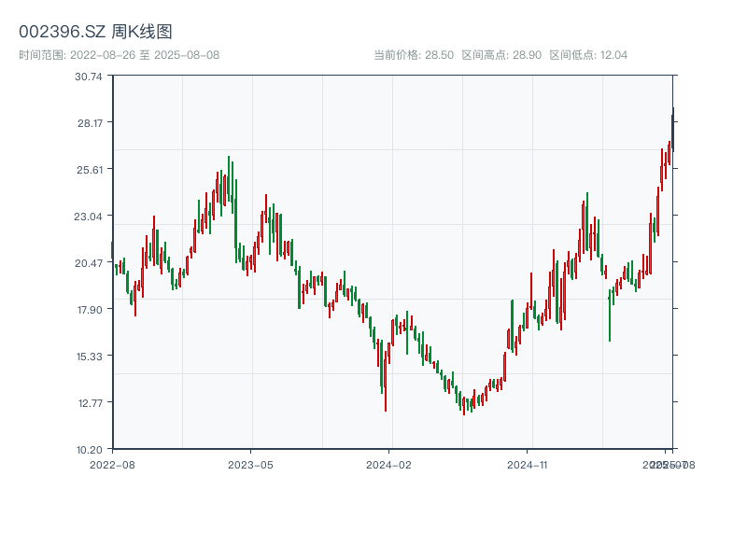Click the 23.04 y-axis price tick
The image size is (747, 560).
tap(89, 217)
